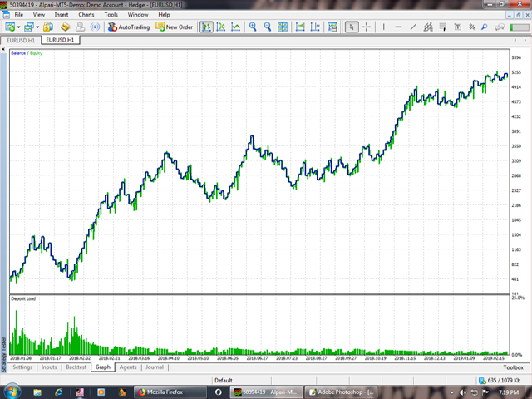Screen dimensions: 532x399
Task: Select the vertical line drawing tool
Action: [384, 27]
